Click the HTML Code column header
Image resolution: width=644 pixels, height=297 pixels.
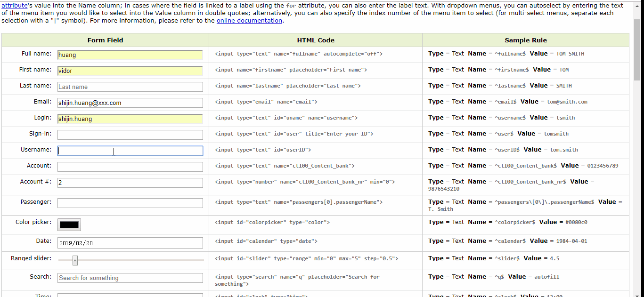(316, 40)
